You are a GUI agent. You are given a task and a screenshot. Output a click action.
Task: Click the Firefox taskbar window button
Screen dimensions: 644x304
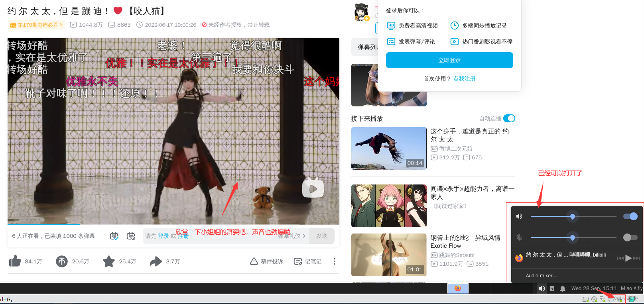click(458, 288)
